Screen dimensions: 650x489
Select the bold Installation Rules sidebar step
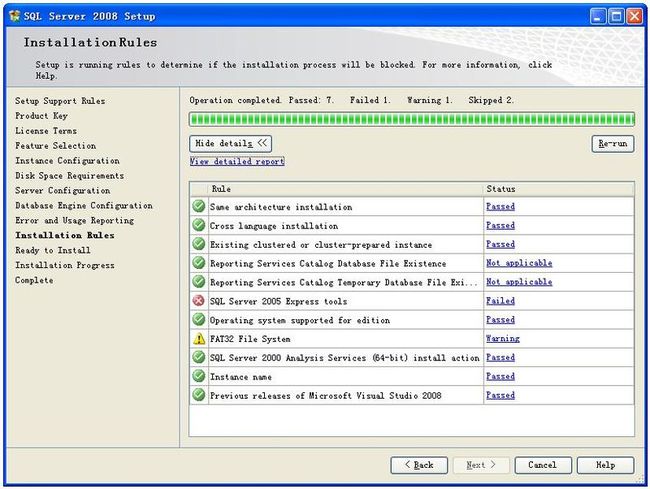(x=65, y=235)
